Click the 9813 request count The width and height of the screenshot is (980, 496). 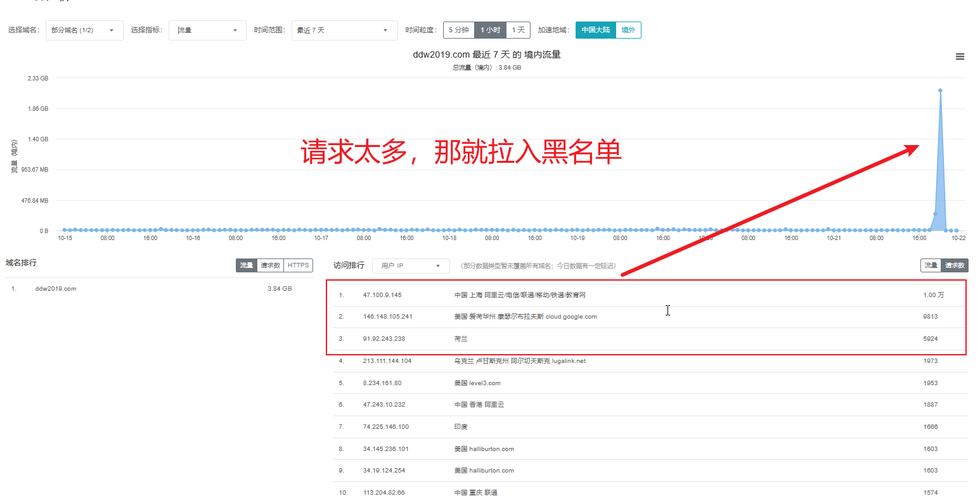(x=930, y=317)
